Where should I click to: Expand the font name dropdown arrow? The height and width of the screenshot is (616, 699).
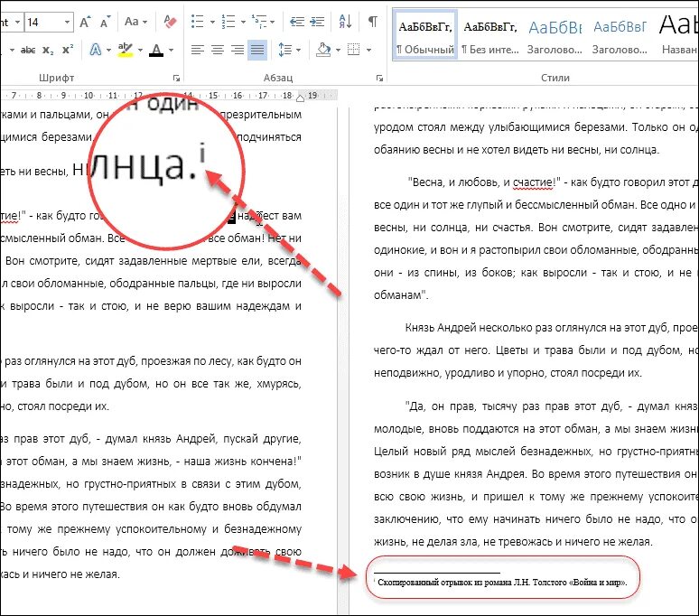pos(17,22)
